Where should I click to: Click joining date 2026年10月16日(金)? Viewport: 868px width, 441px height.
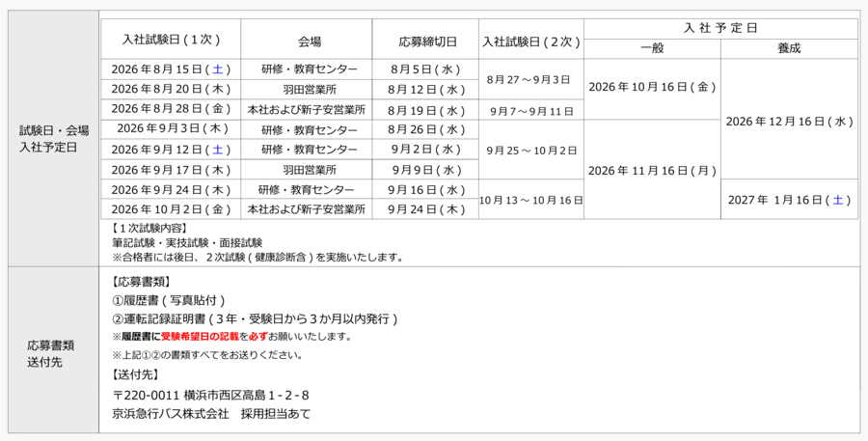pyautogui.click(x=652, y=88)
